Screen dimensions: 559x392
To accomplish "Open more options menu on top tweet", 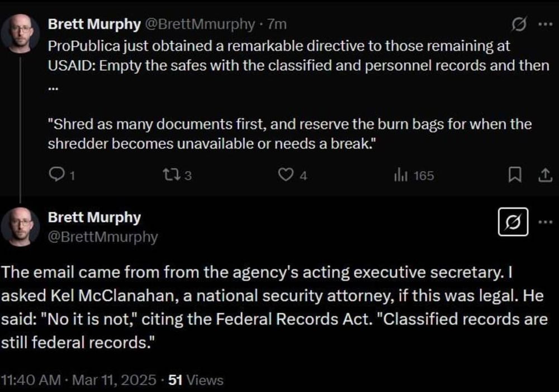I will click(x=544, y=24).
